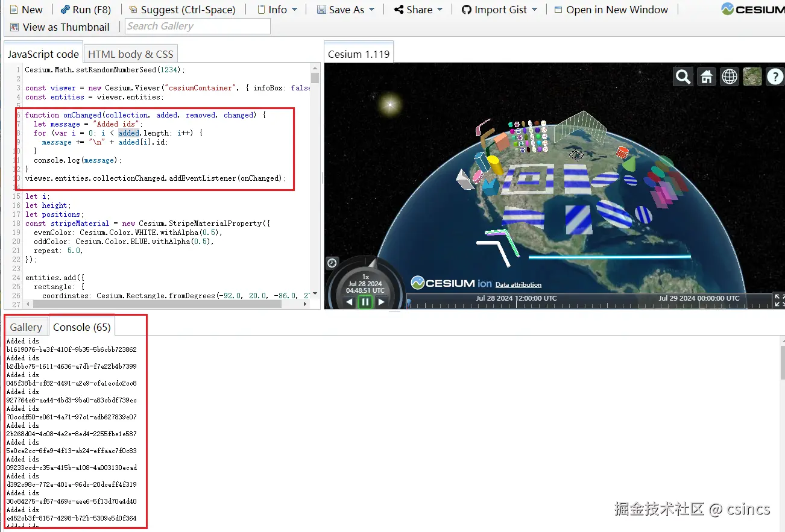
Task: Click the picture icon beside View as Thumbnail
Action: pos(14,27)
